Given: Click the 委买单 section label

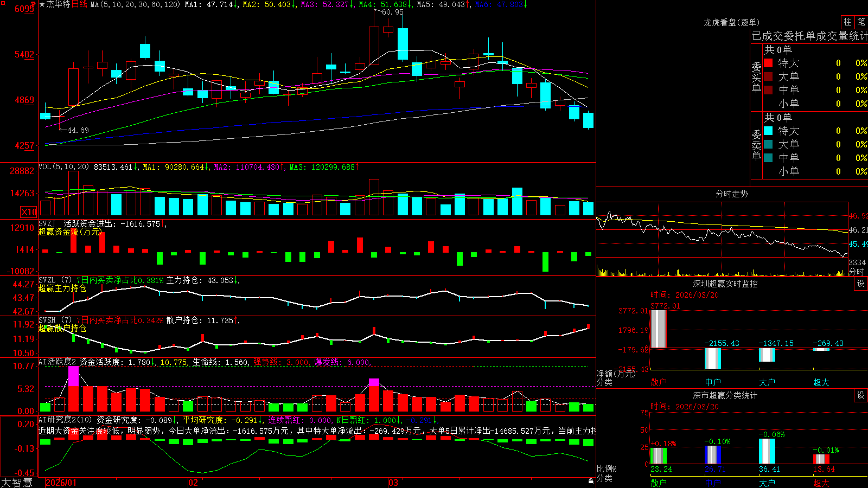Looking at the screenshot, I should click(756, 77).
